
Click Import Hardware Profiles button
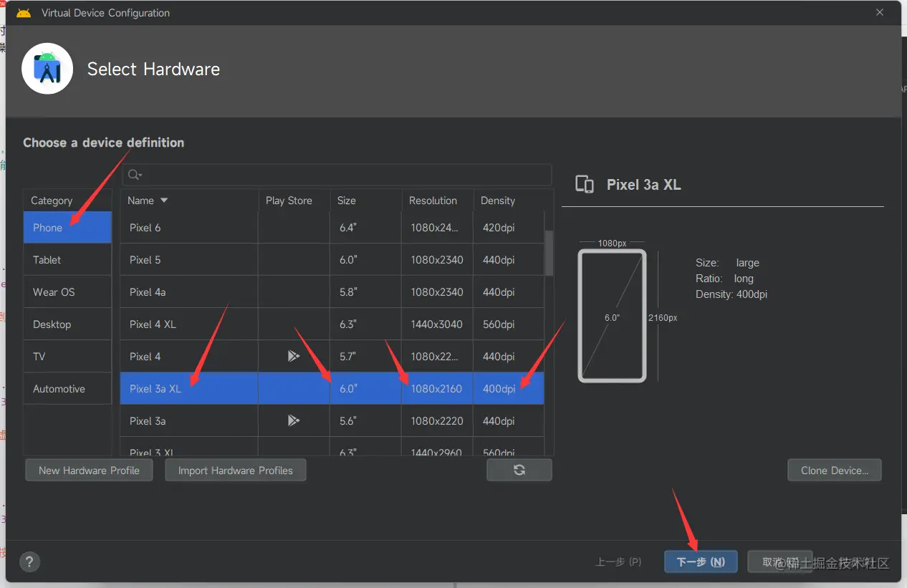point(236,470)
